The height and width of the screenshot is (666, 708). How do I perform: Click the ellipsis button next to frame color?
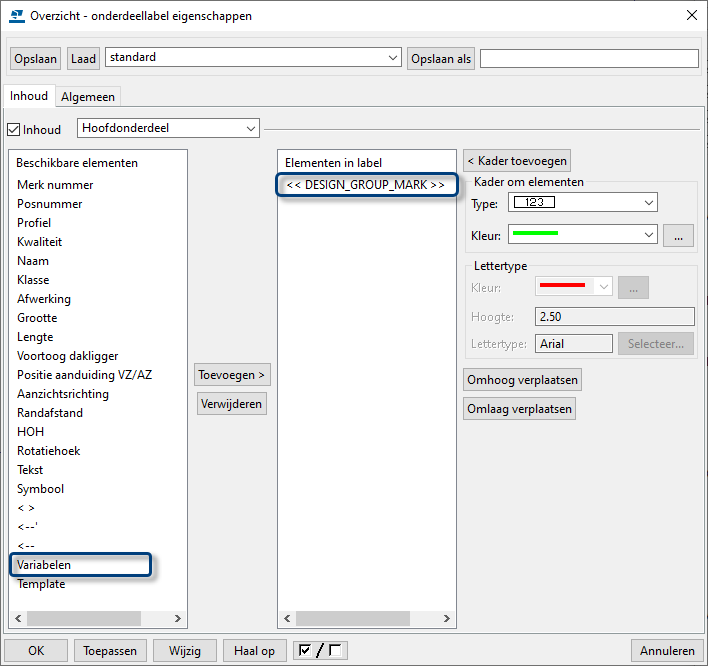(x=677, y=235)
